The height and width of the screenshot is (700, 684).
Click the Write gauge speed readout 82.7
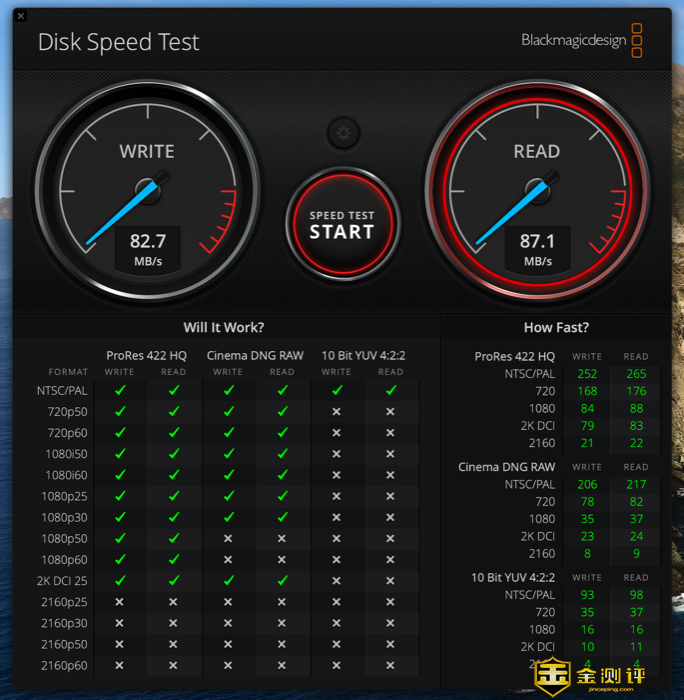147,241
